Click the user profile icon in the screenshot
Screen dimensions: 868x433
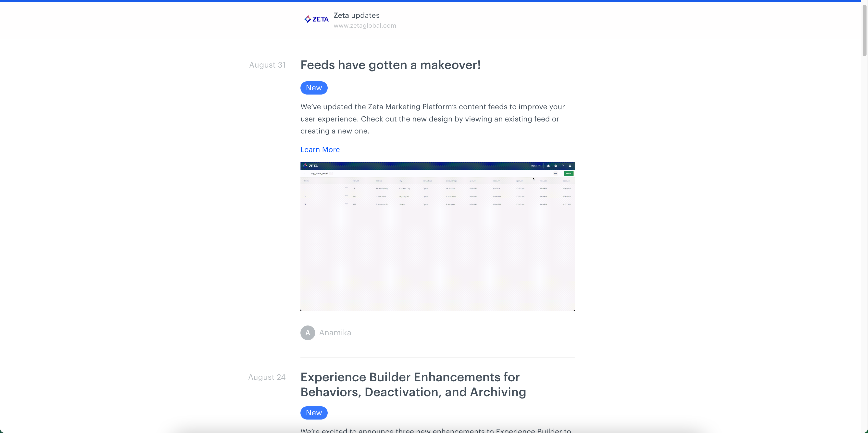pos(570,166)
